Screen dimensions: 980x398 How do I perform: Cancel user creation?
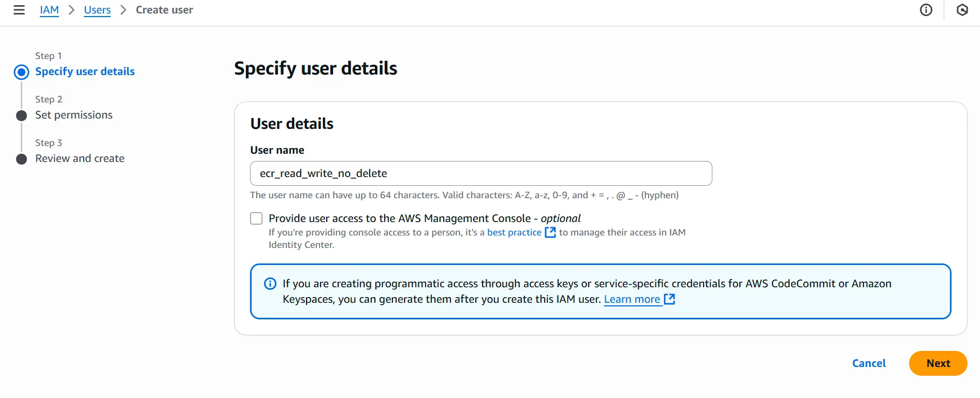click(x=869, y=363)
